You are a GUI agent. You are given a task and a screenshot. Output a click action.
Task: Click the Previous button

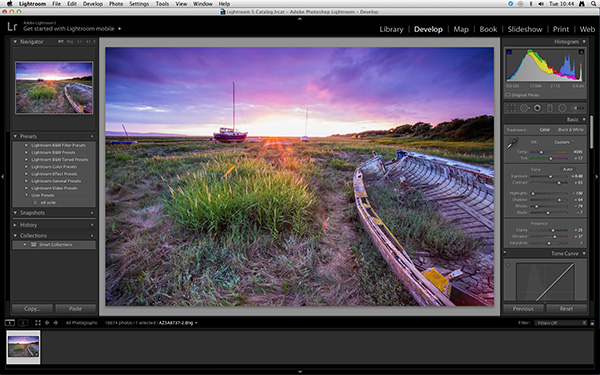click(x=523, y=308)
